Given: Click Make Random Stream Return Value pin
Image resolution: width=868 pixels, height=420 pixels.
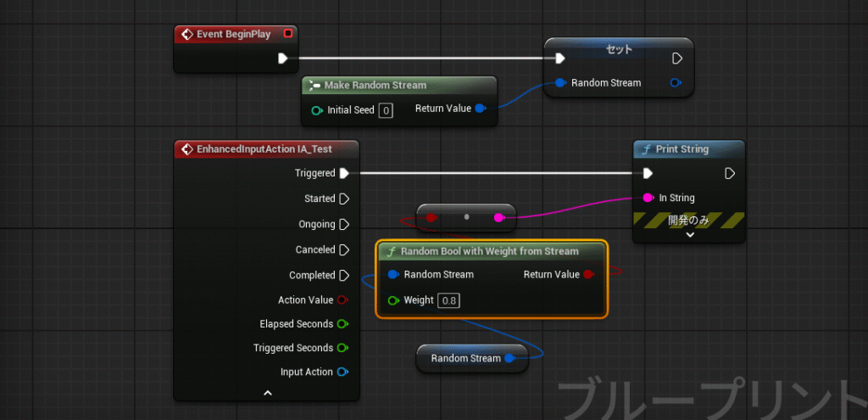Looking at the screenshot, I should pos(480,108).
